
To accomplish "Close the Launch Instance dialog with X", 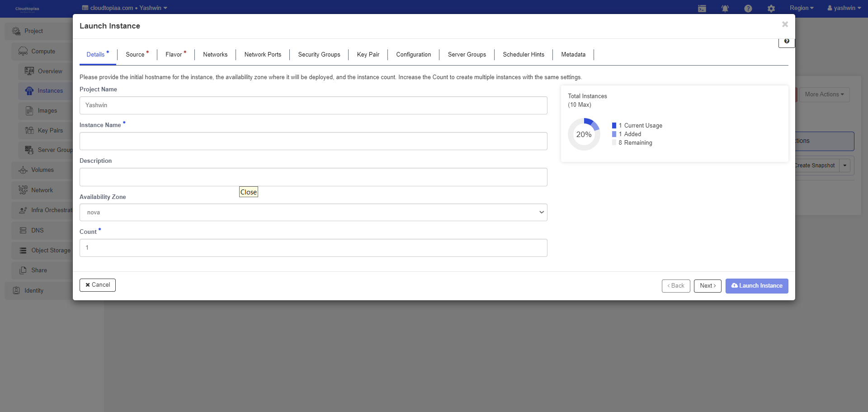I will pyautogui.click(x=785, y=24).
